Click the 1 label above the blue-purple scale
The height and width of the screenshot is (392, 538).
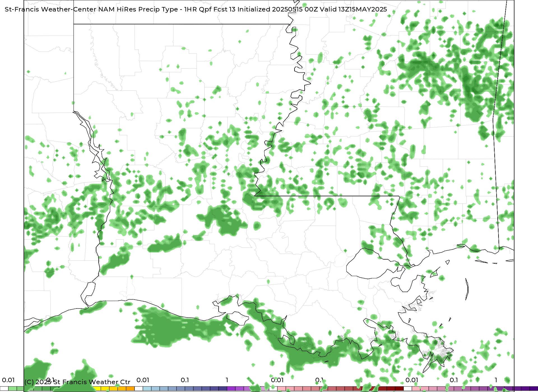(227, 380)
